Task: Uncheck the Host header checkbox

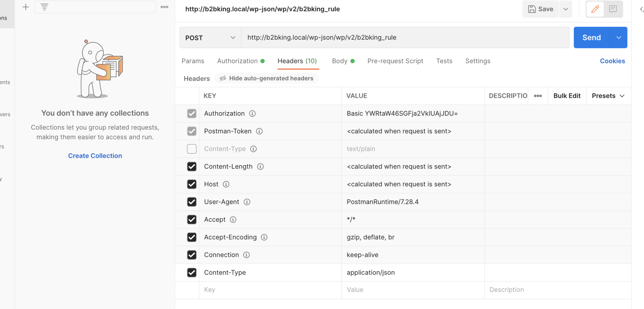Action: pyautogui.click(x=192, y=184)
